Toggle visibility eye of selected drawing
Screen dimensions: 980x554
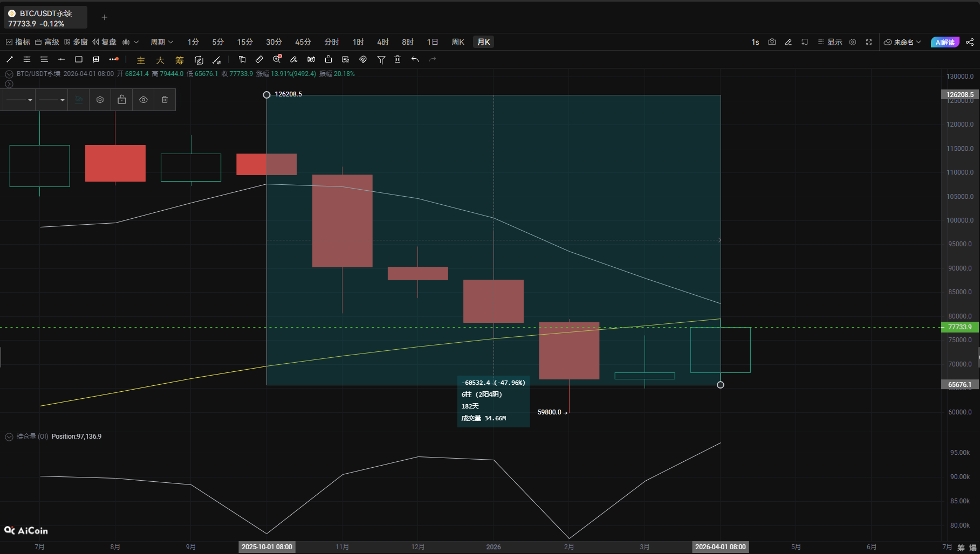tap(143, 100)
